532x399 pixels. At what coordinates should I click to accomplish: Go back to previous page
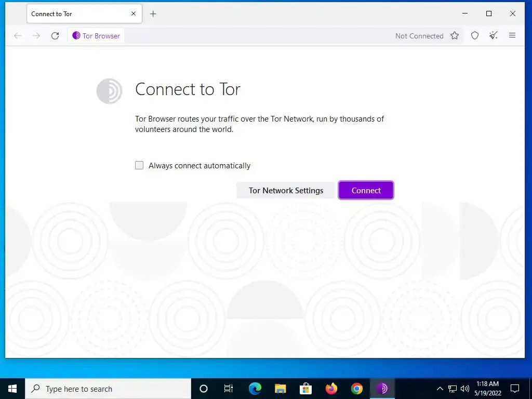pos(18,36)
